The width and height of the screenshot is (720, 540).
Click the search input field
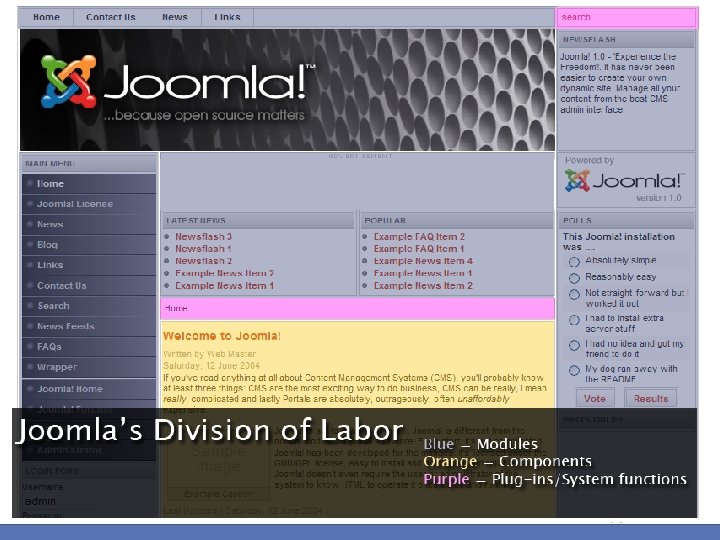626,17
